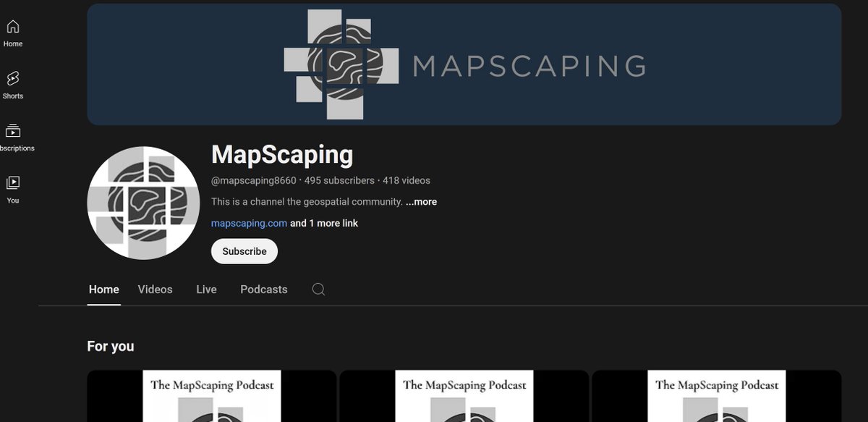868x422 pixels.
Task: Click the '418 videos' count
Action: click(407, 181)
